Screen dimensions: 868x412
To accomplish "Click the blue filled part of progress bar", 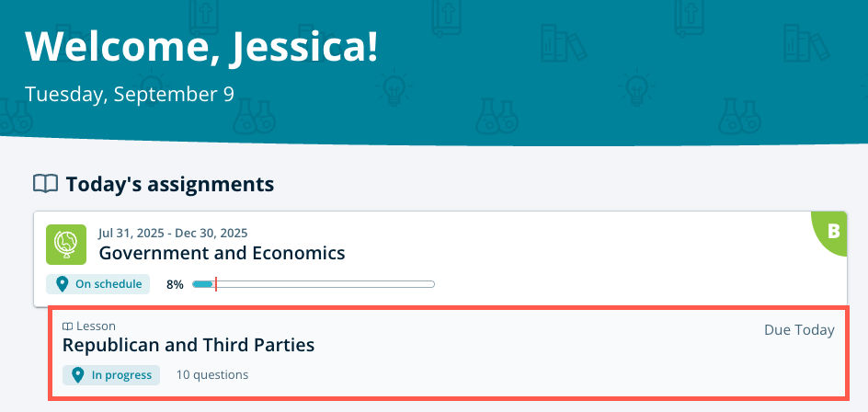I will pyautogui.click(x=202, y=284).
